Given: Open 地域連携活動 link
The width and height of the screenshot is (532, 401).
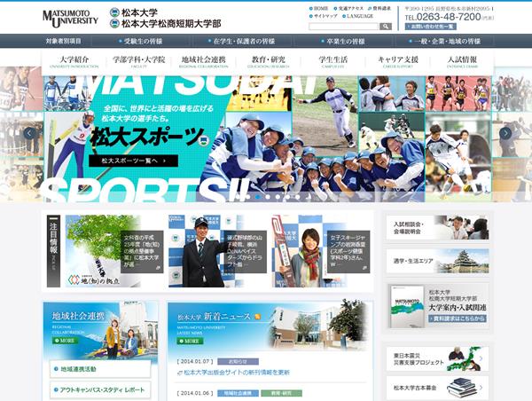Looking at the screenshot, I should tap(100, 369).
